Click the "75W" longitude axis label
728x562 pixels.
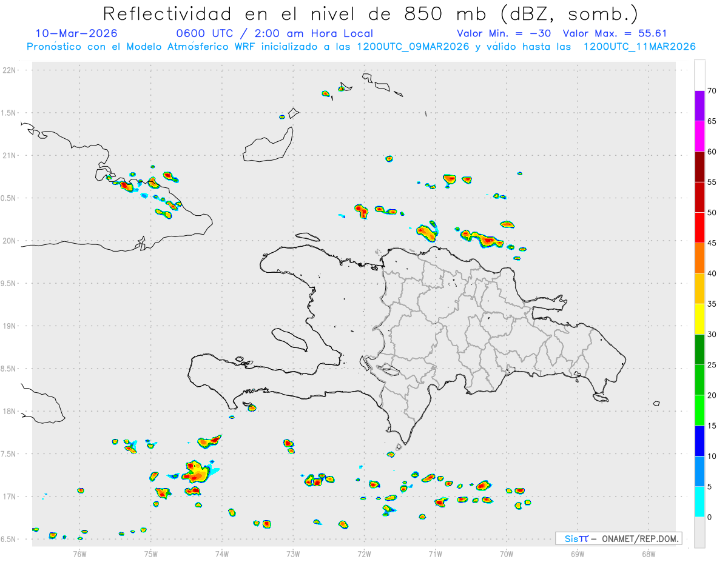(x=151, y=554)
